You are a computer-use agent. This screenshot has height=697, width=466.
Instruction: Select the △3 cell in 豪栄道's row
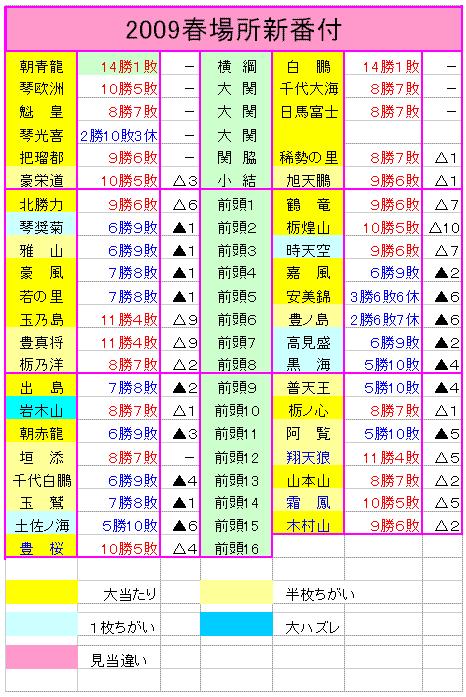point(180,180)
